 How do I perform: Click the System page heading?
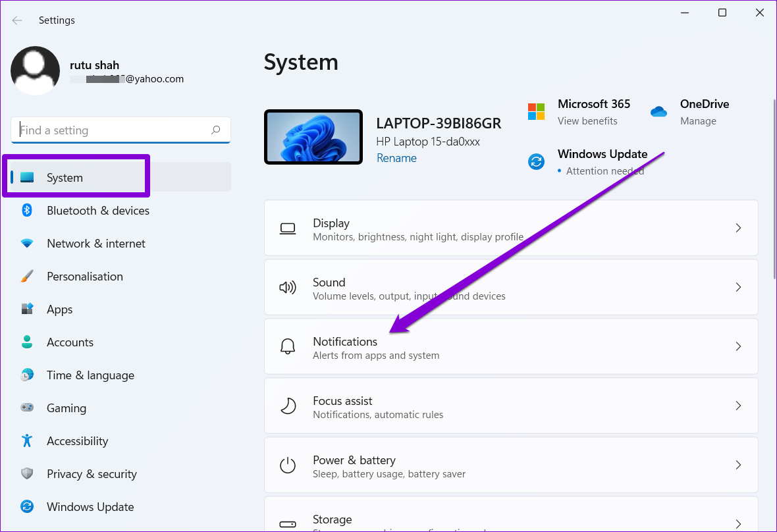(x=301, y=63)
